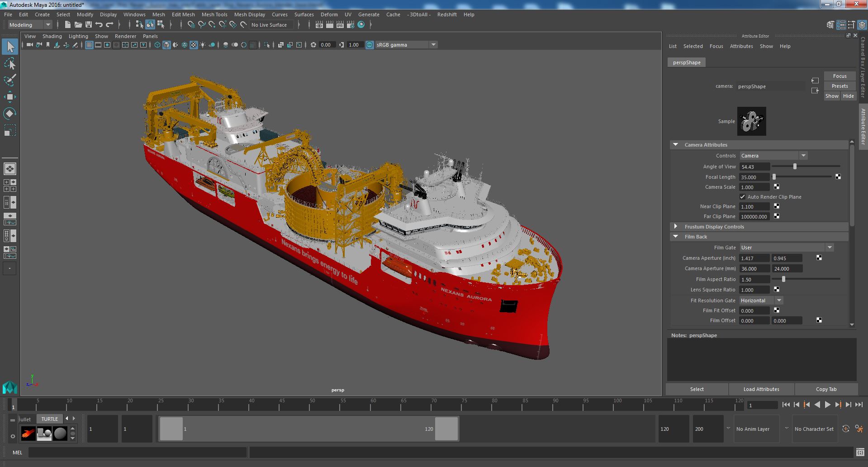The image size is (868, 467).
Task: Collapse the Camera Attributes section
Action: 675,145
